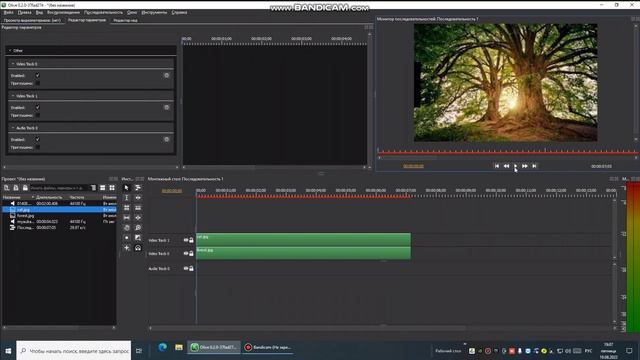Select forest.jpg clip on Video Track 0
Viewport: 640px width, 360px height.
(x=303, y=253)
